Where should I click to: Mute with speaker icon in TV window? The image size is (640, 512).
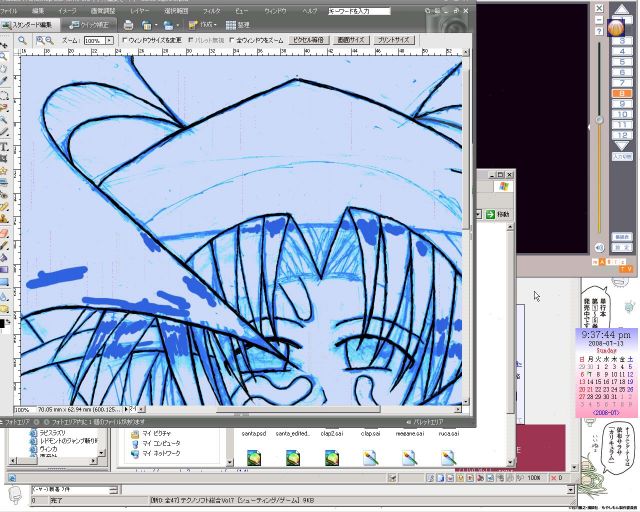click(599, 248)
